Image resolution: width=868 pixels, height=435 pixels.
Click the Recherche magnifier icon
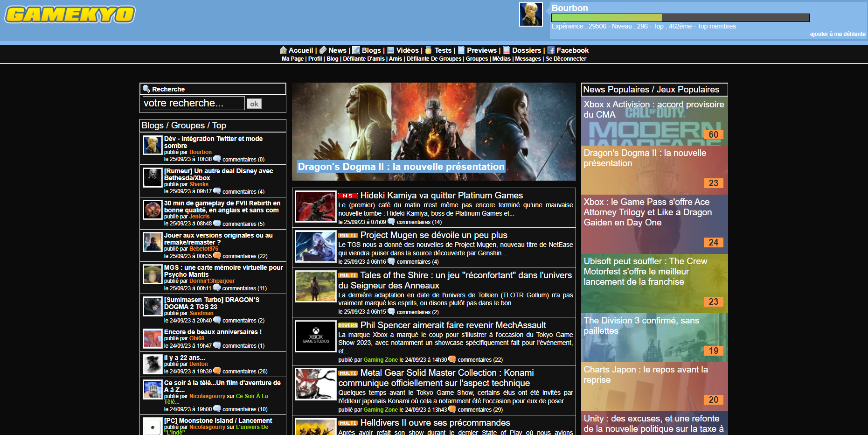pos(146,89)
